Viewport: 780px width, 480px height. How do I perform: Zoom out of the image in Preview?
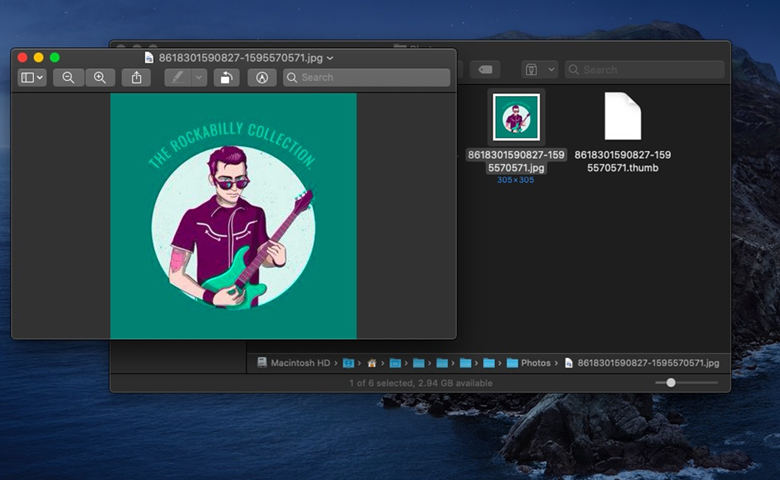68,78
